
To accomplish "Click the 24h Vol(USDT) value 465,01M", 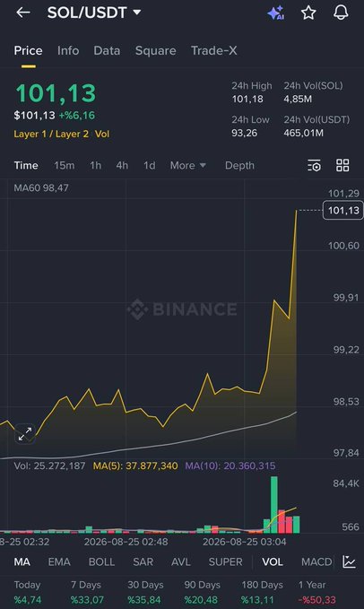I will click(303, 133).
